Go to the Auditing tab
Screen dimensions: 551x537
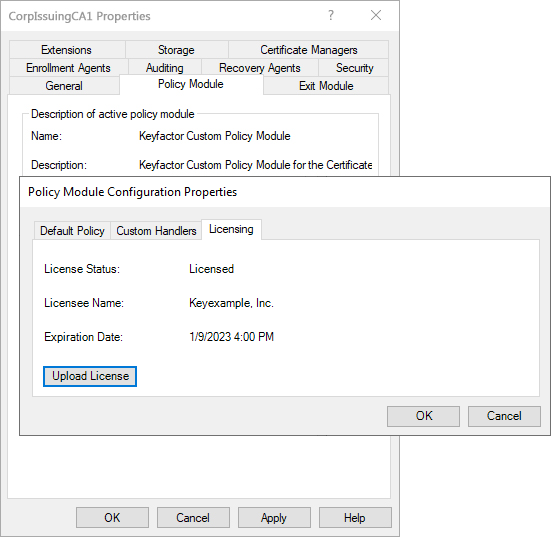[164, 67]
